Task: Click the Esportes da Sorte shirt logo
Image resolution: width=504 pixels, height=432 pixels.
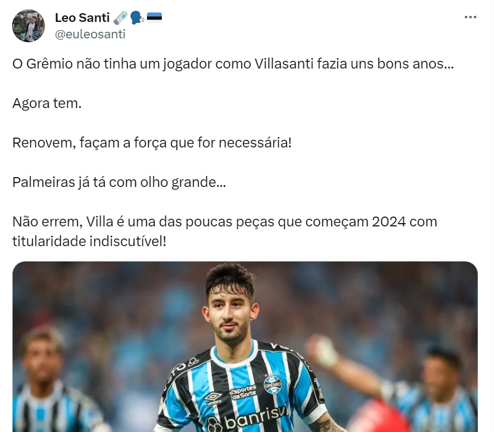Action: pos(243,393)
